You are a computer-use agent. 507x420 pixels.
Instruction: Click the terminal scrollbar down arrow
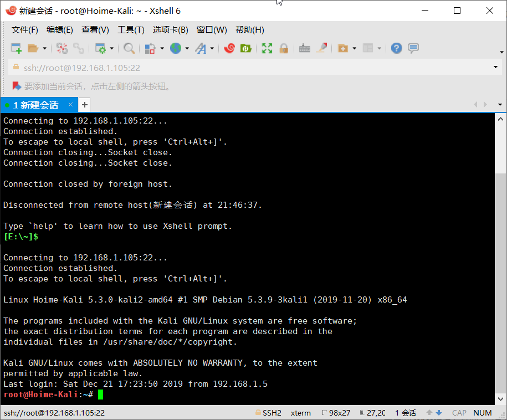500,399
